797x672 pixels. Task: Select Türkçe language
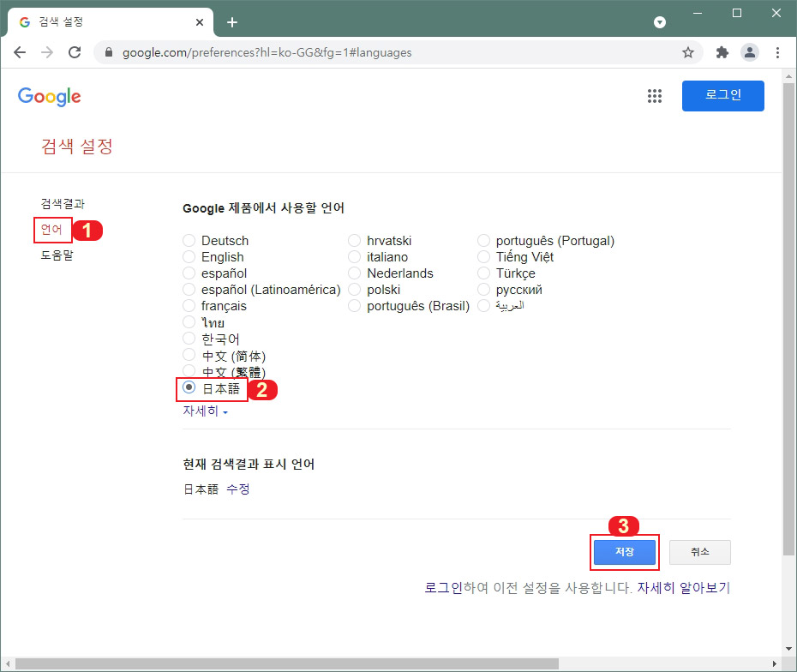coord(484,273)
